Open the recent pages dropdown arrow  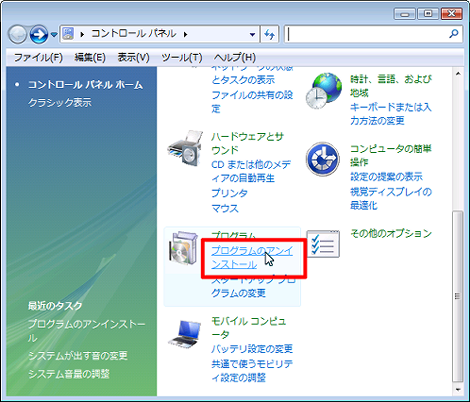pos(54,34)
